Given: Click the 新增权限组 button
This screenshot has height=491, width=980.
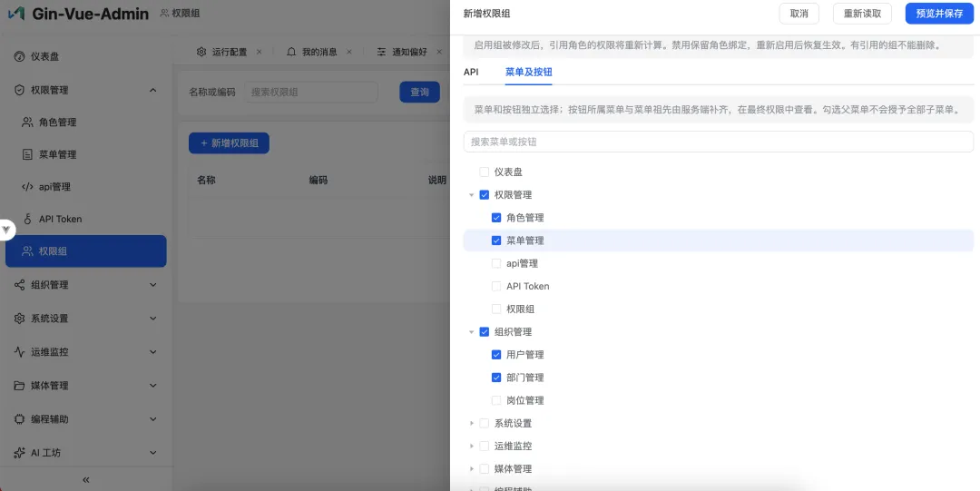Looking at the screenshot, I should pos(229,143).
